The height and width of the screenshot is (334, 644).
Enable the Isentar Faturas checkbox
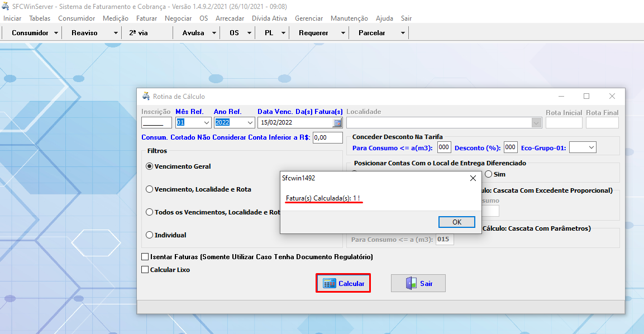[x=146, y=257]
